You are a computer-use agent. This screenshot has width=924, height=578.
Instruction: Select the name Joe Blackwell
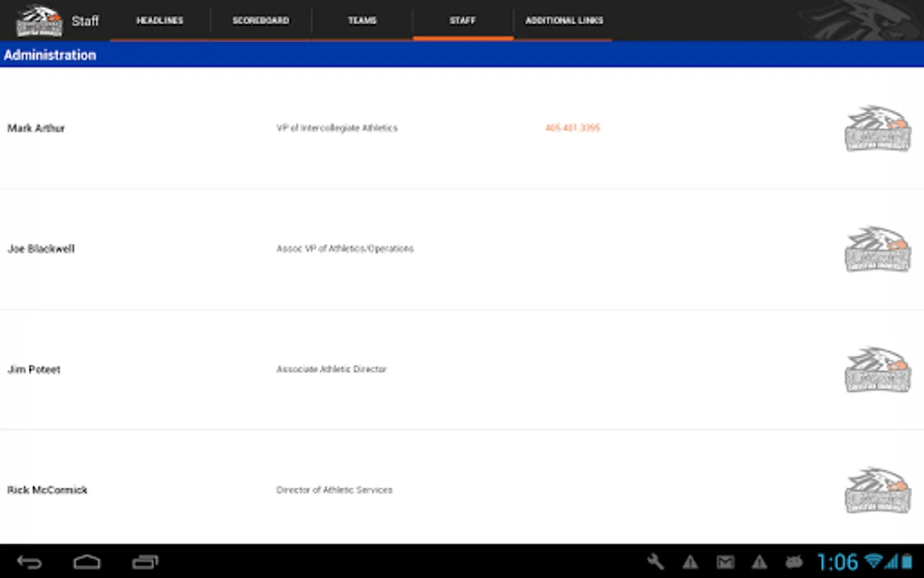(41, 249)
